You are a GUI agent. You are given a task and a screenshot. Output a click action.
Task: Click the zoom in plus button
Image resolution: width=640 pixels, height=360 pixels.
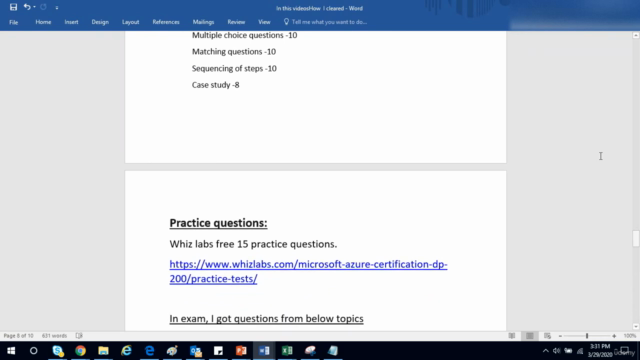[614, 336]
